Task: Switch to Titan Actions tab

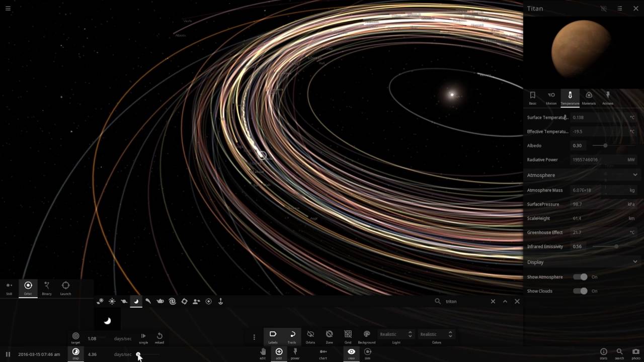Action: [x=608, y=98]
